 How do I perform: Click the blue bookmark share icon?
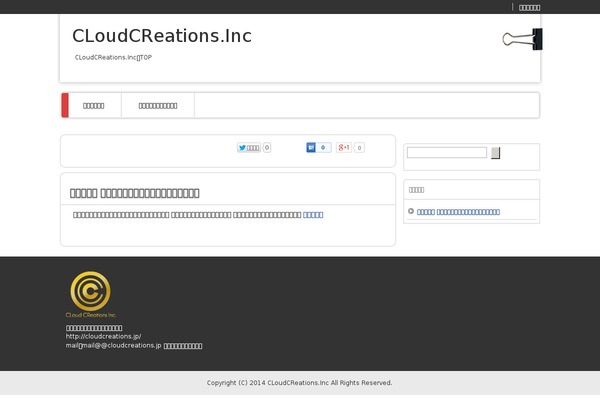click(311, 147)
